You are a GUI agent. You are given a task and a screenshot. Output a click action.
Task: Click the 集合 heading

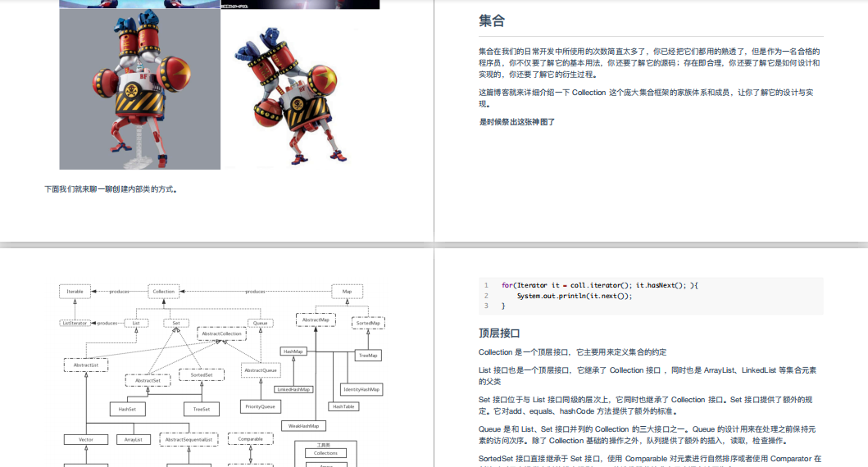click(x=492, y=21)
